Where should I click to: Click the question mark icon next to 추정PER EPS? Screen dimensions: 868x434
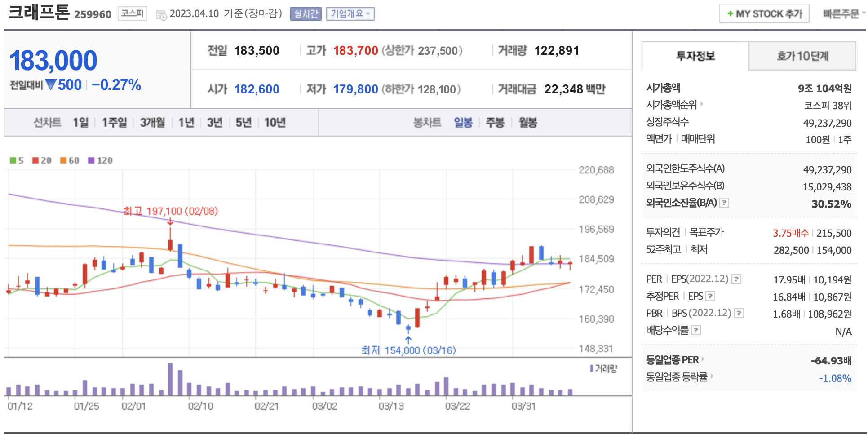[710, 296]
